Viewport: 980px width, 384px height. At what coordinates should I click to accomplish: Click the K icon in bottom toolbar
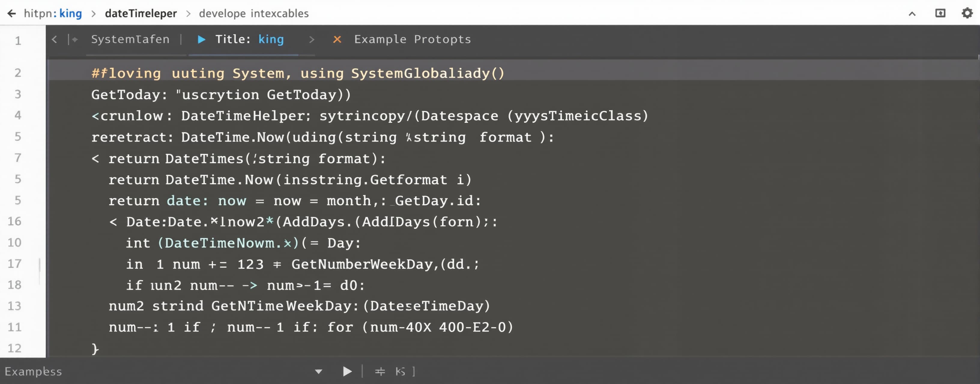point(400,371)
